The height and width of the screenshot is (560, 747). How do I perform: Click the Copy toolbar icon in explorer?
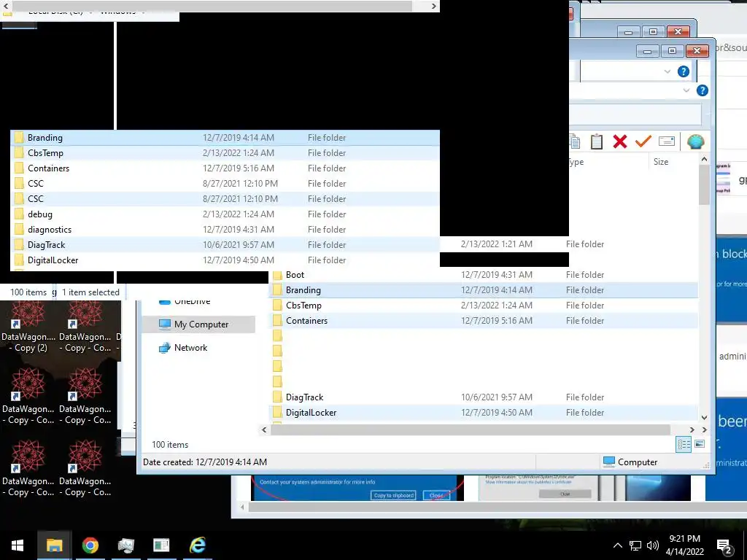coord(575,141)
